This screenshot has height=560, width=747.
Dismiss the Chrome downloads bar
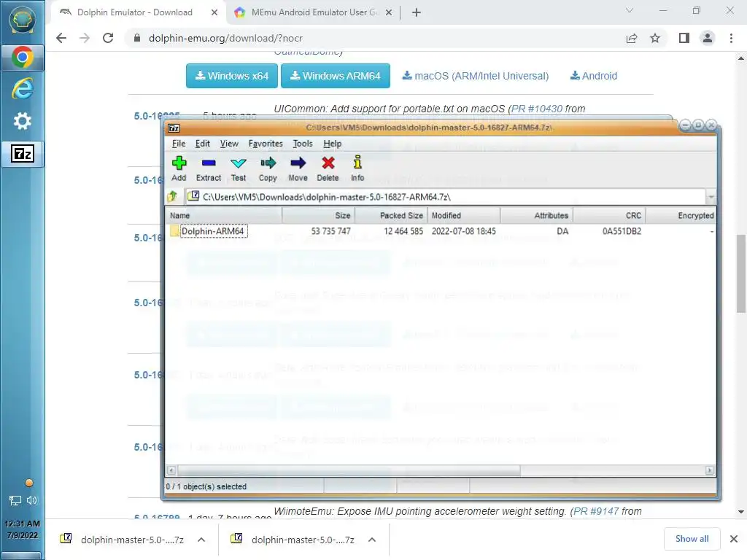(x=734, y=539)
